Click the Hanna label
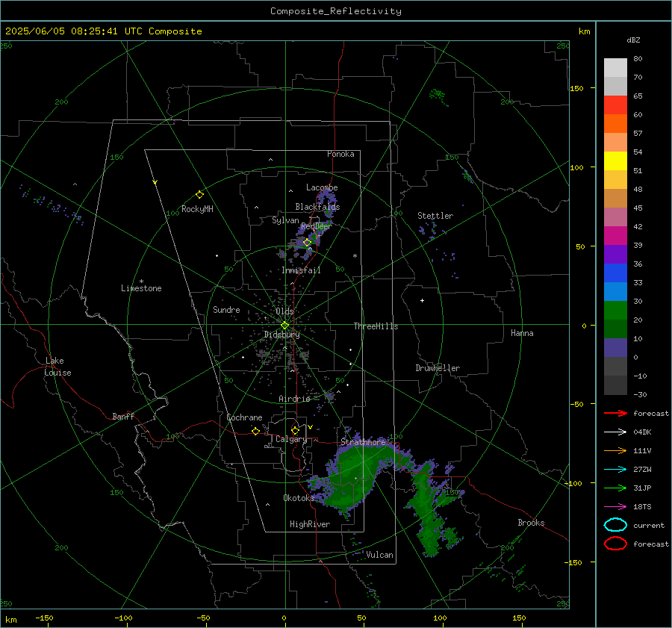 522,333
